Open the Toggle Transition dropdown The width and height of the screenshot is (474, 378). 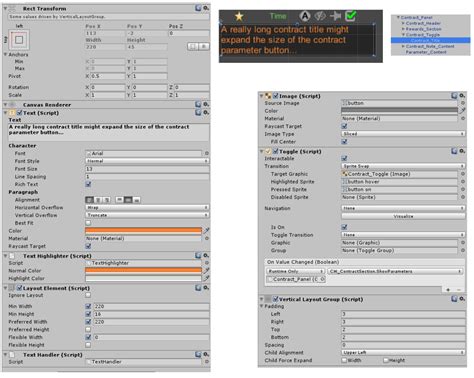(403, 235)
